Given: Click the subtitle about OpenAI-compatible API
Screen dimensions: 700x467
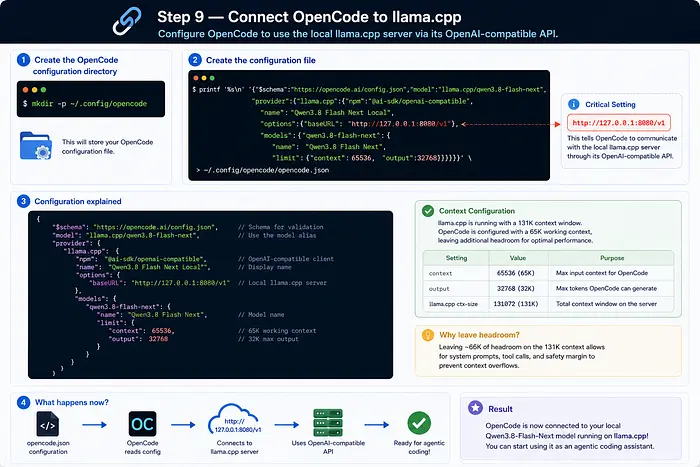Looking at the screenshot, I should pos(358,34).
